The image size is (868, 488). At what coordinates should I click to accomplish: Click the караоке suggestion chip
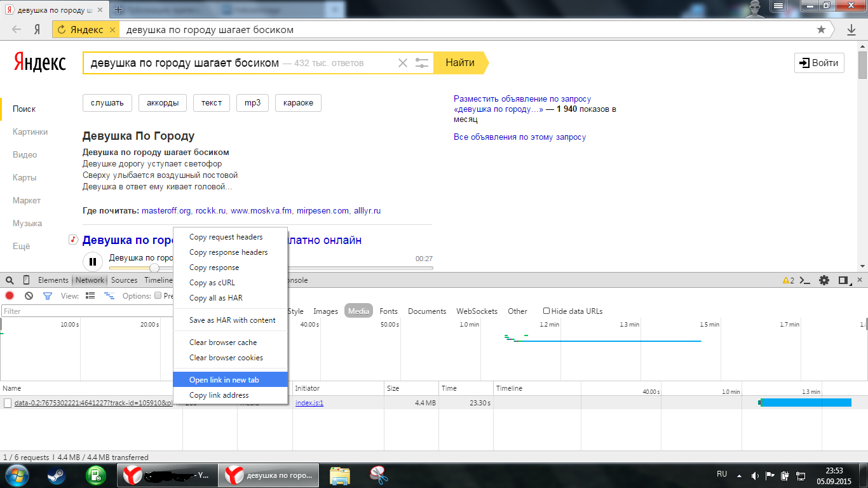[x=298, y=103]
